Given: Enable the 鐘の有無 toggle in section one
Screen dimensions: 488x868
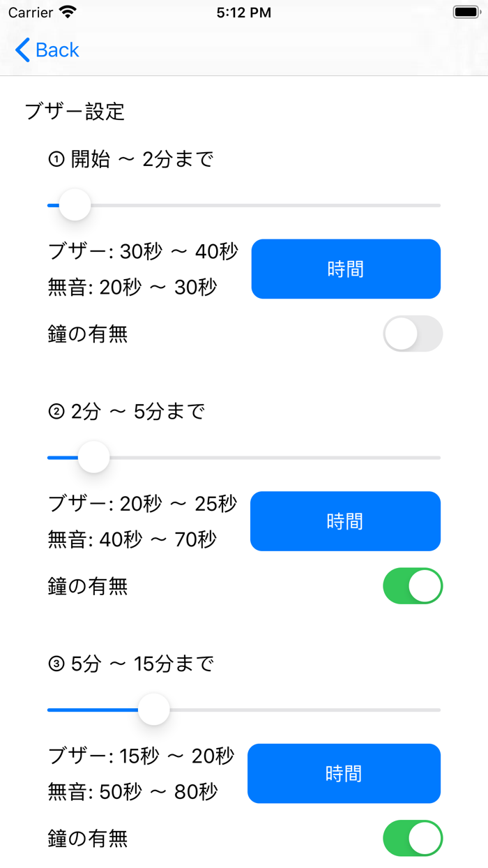Looking at the screenshot, I should (413, 334).
